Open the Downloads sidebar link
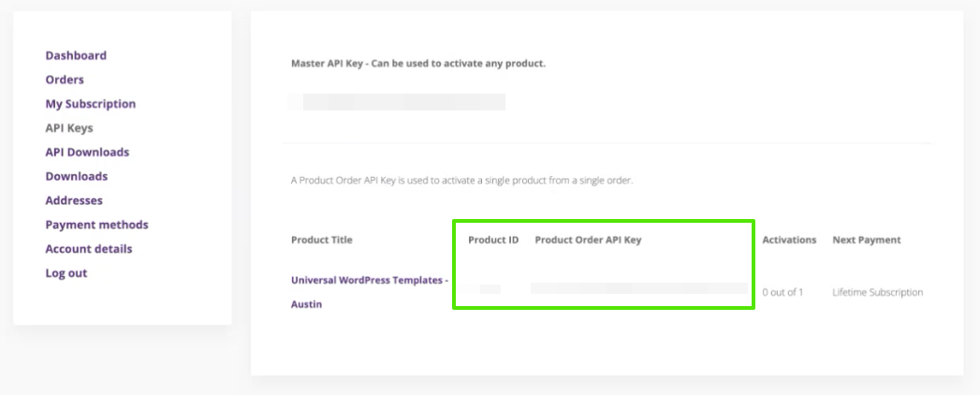 tap(77, 176)
